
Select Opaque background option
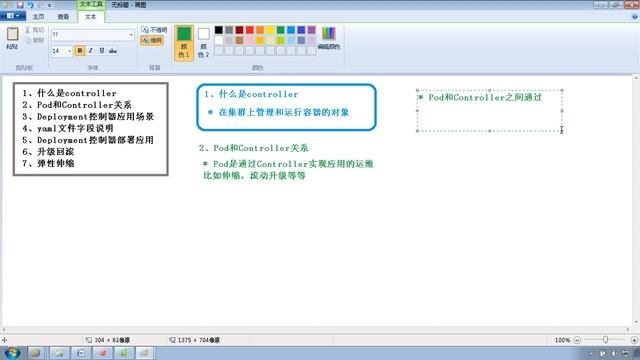[x=154, y=30]
